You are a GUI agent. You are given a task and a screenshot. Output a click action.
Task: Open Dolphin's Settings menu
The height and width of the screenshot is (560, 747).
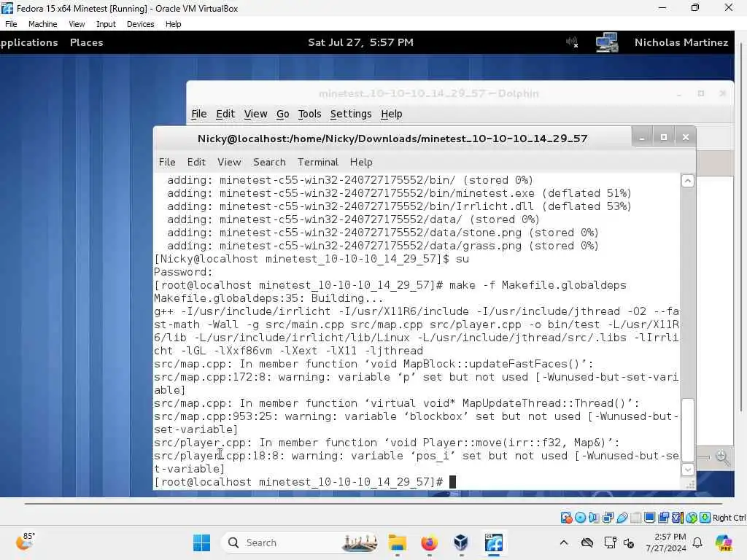click(351, 114)
